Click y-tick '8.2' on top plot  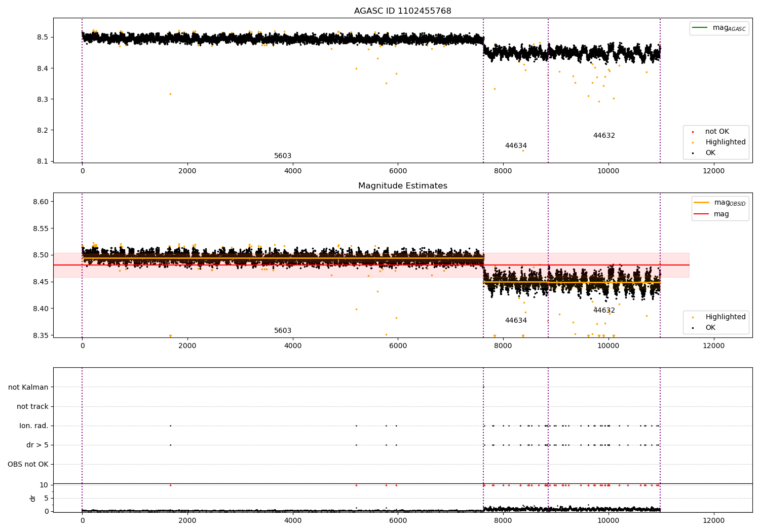[x=43, y=130]
